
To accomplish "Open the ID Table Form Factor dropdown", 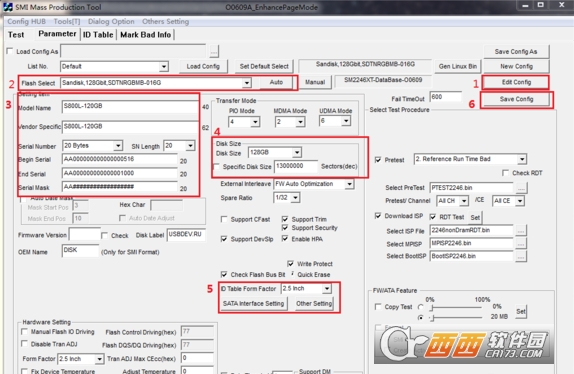I will point(327,289).
